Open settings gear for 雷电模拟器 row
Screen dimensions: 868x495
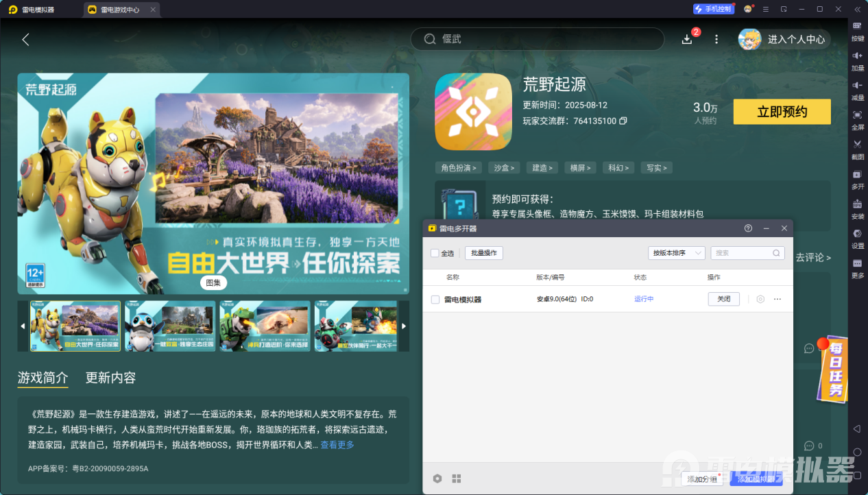point(760,299)
